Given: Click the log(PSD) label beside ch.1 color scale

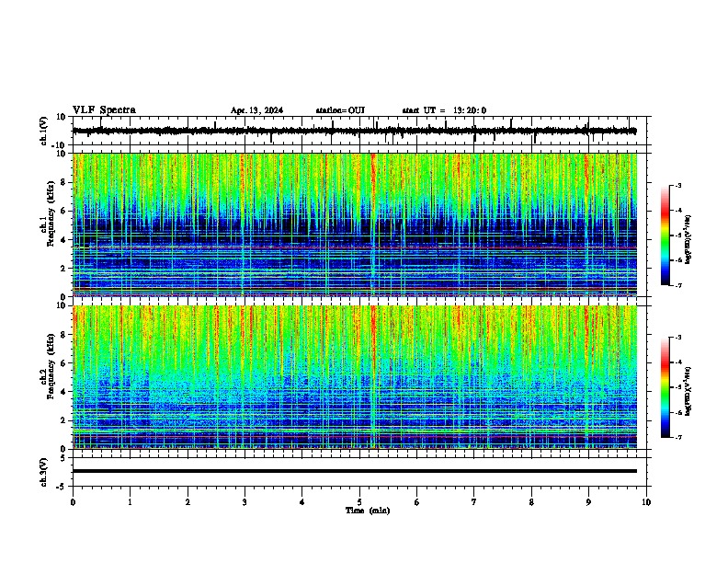Looking at the screenshot, I should coord(688,239).
